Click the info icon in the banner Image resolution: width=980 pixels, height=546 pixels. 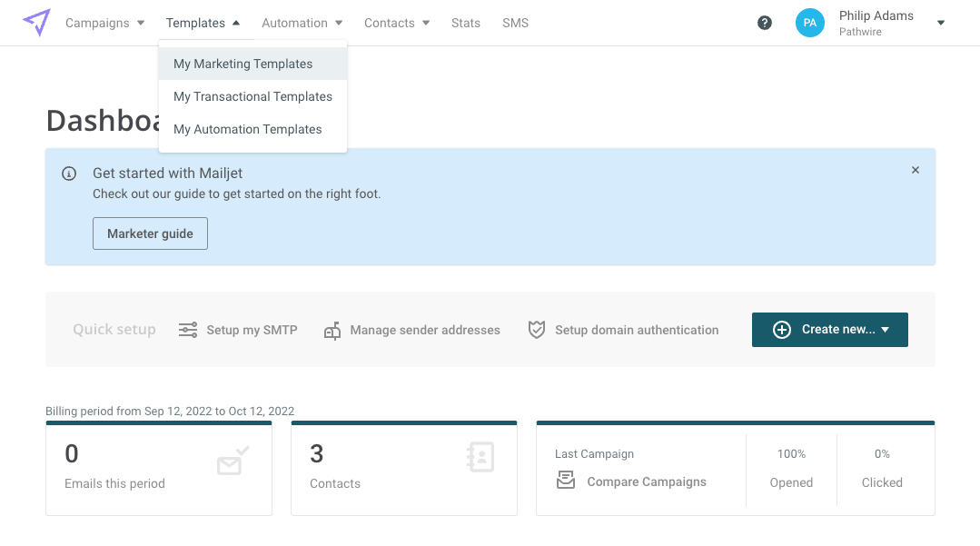[69, 174]
